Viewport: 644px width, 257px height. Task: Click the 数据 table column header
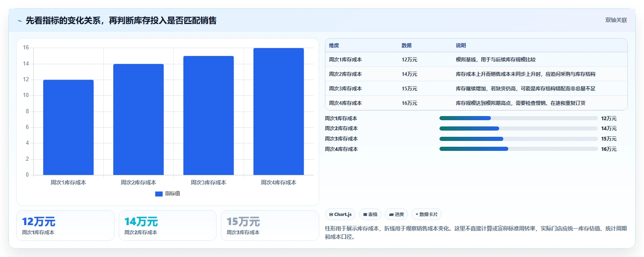407,46
